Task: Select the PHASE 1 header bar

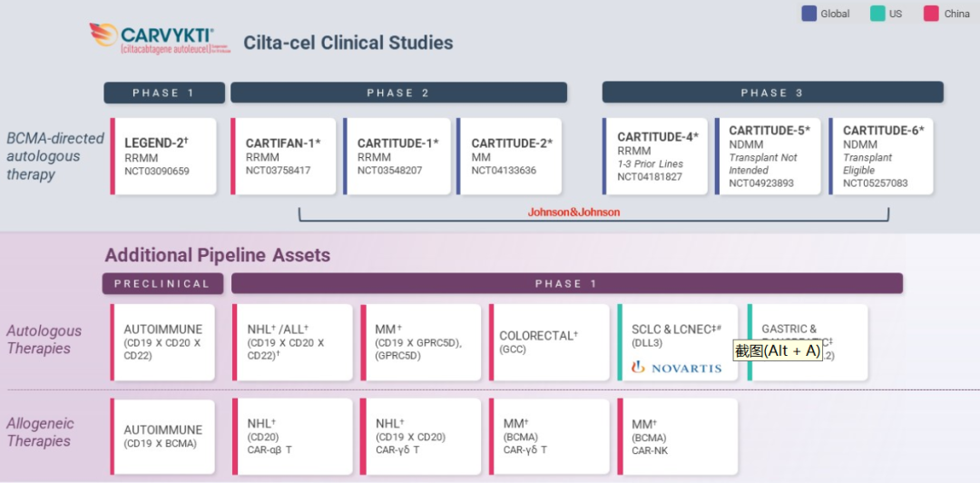Action: click(164, 93)
